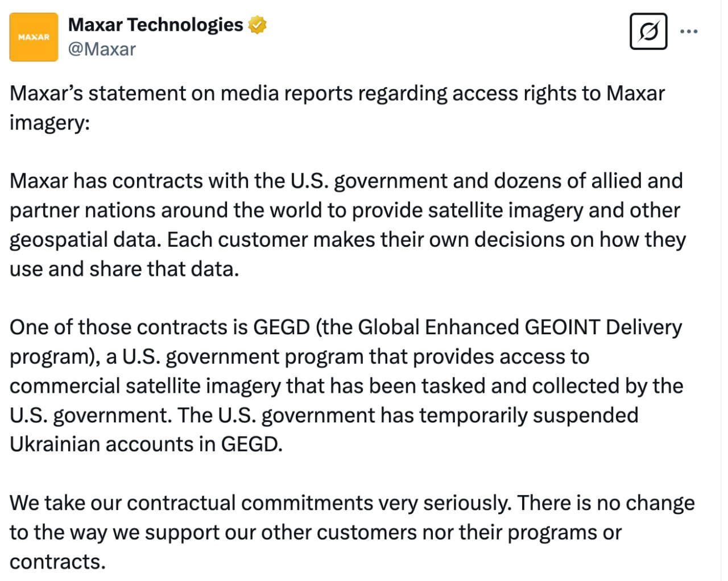Screen dimensions: 728x581
Task: Click the sentence 'use and share that data.'
Action: [x=125, y=269]
